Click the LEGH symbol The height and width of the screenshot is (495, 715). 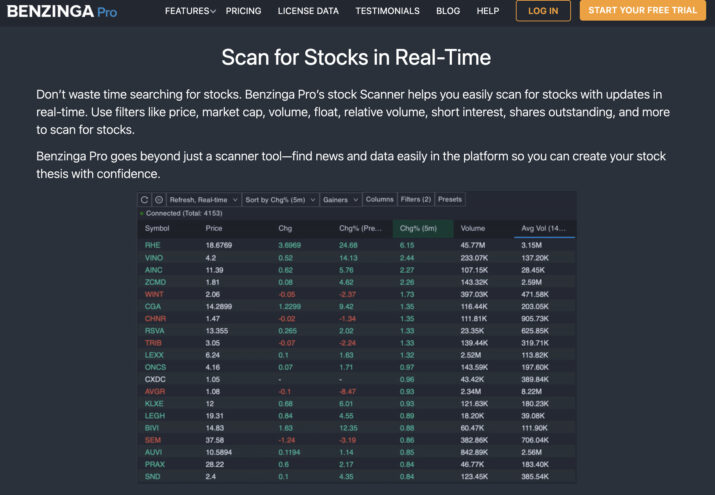click(x=155, y=416)
